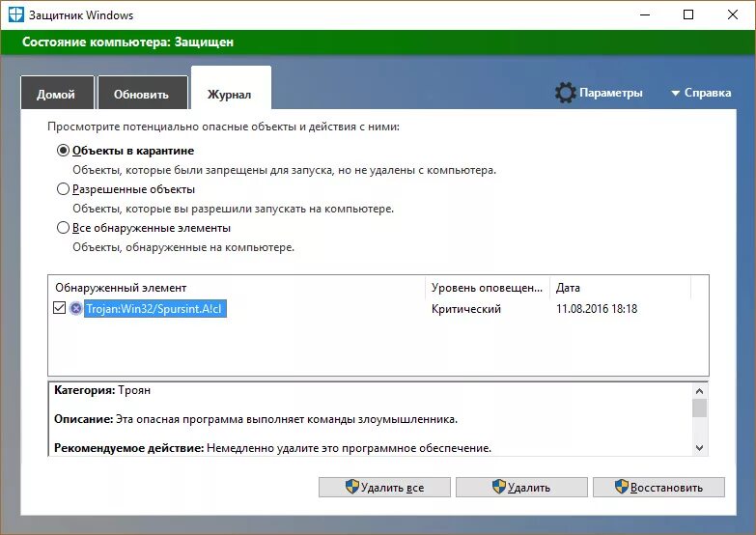Close the Защитник Windows window
The width and height of the screenshot is (756, 535).
click(733, 14)
